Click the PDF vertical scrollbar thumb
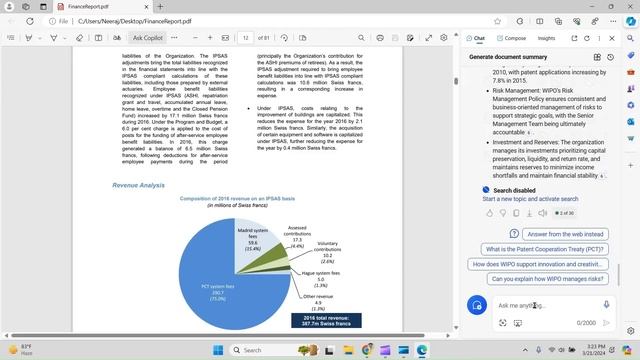 (456, 81)
